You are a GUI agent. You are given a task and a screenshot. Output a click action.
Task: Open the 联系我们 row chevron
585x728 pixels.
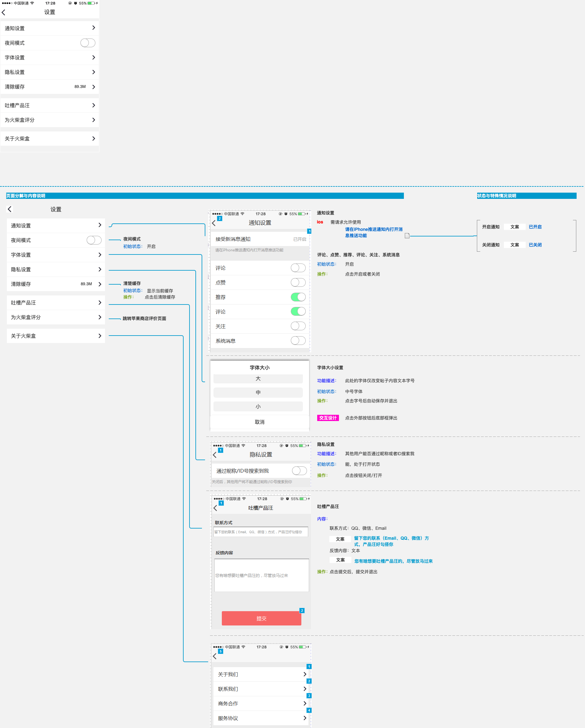tap(305, 689)
